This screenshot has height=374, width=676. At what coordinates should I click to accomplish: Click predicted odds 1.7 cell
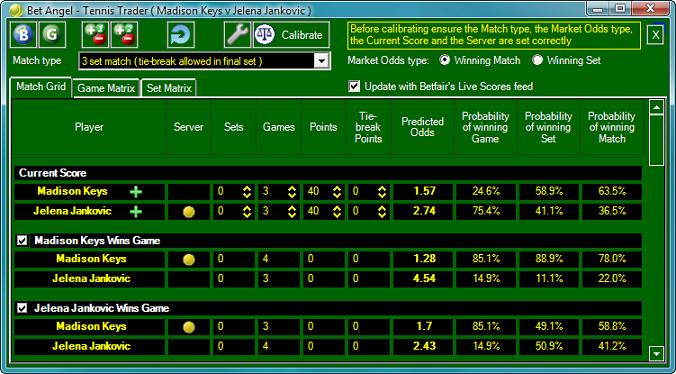coord(422,327)
